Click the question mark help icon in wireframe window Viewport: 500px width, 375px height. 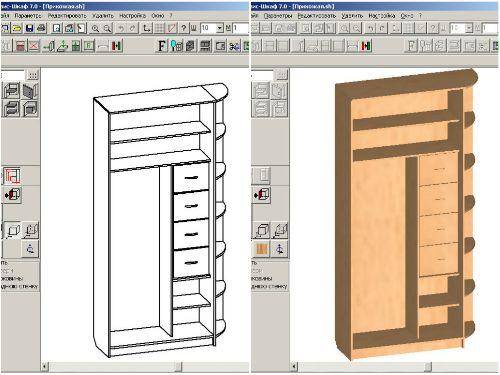click(x=183, y=28)
